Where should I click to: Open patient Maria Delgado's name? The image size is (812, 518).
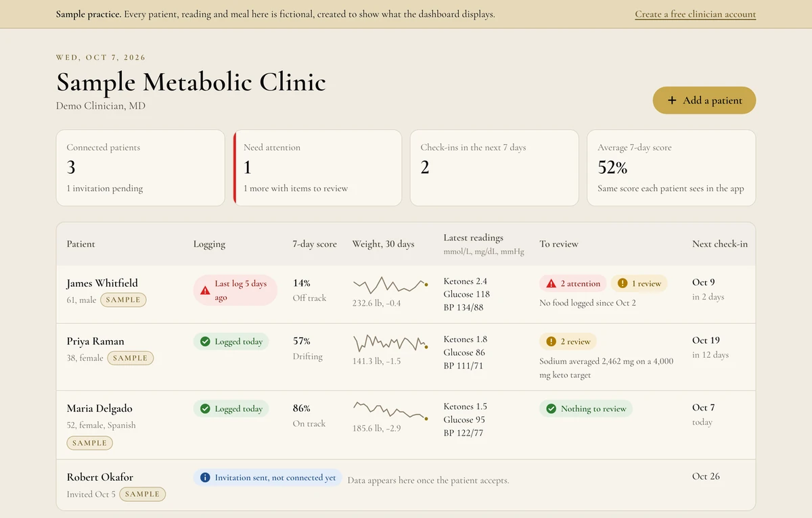pyautogui.click(x=99, y=408)
